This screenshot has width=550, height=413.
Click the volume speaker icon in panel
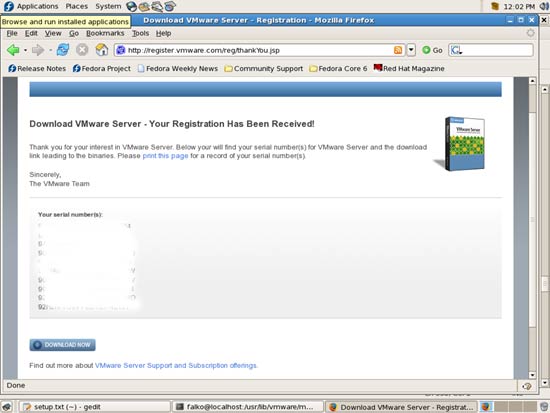(x=543, y=6)
